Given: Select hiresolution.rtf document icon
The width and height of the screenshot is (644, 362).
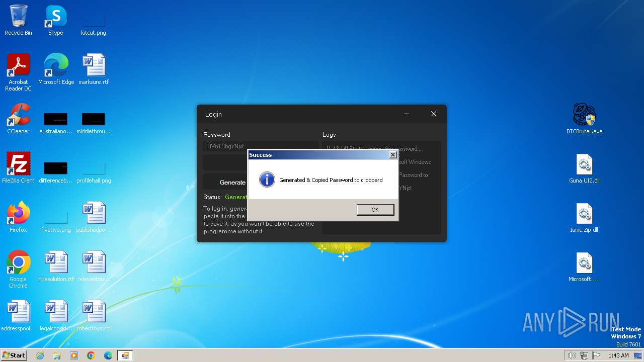Looking at the screenshot, I should pos(56,266).
